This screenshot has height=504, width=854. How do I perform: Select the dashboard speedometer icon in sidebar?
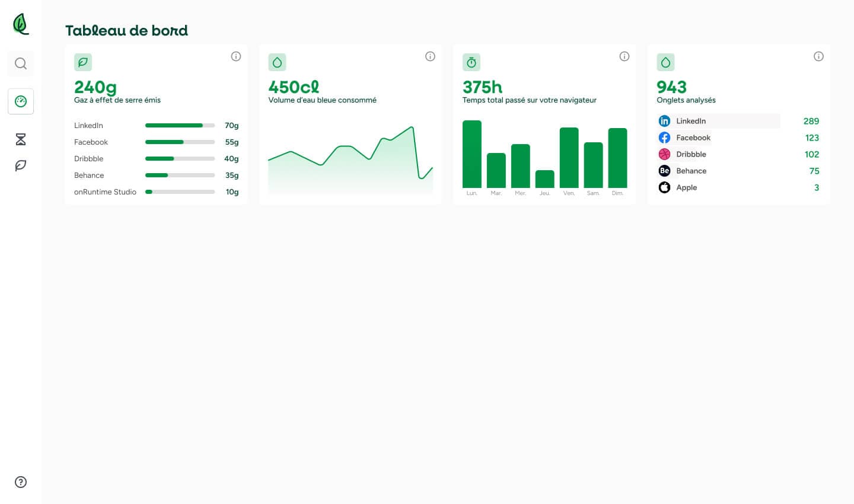point(21,101)
